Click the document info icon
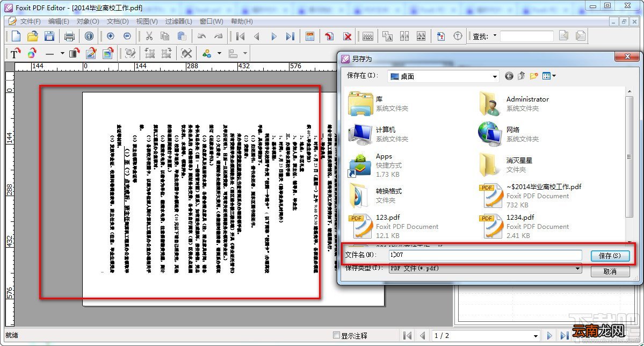 pos(89,36)
